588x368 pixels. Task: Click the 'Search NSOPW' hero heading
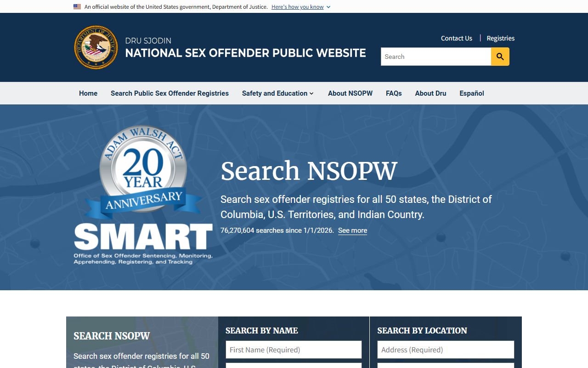tap(309, 171)
